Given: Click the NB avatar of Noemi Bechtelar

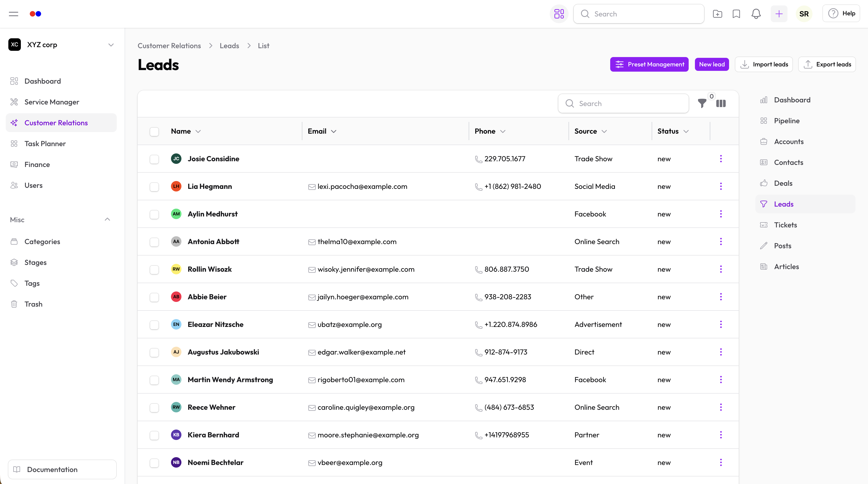Looking at the screenshot, I should pyautogui.click(x=176, y=462).
